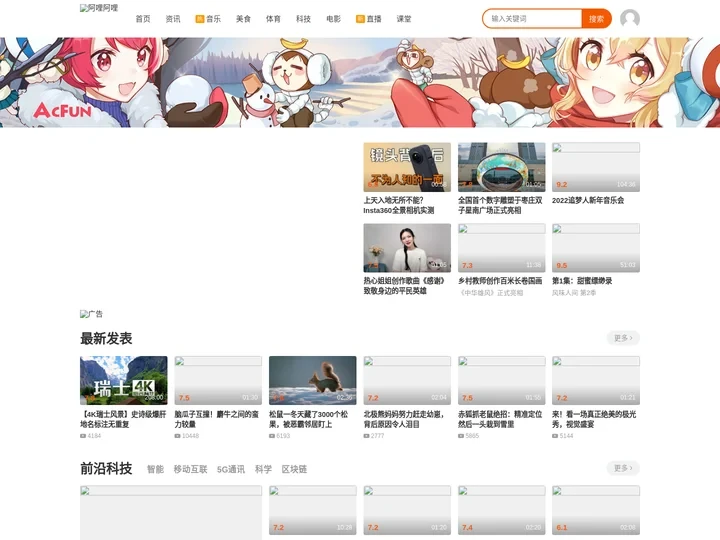
Task: Select the 5G通讯 sub-category tab
Action: 231,469
